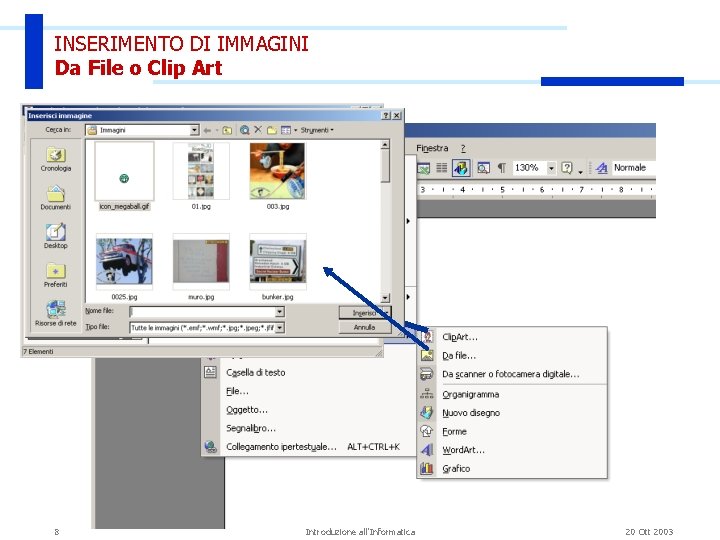Click the Word help icon in toolbar
The image size is (720, 540).
pyautogui.click(x=567, y=168)
